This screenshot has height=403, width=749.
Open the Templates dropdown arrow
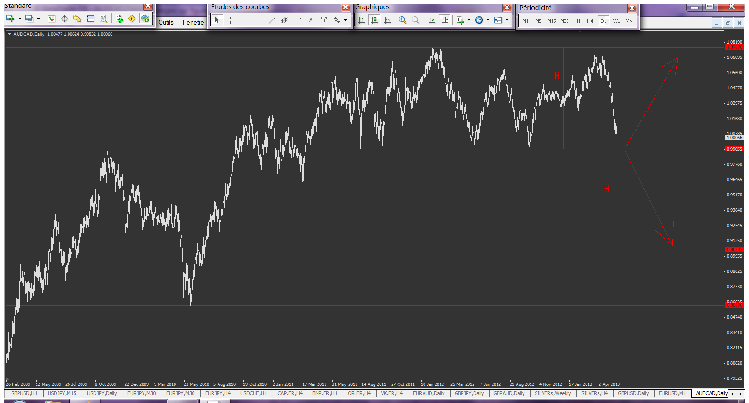tap(507, 20)
